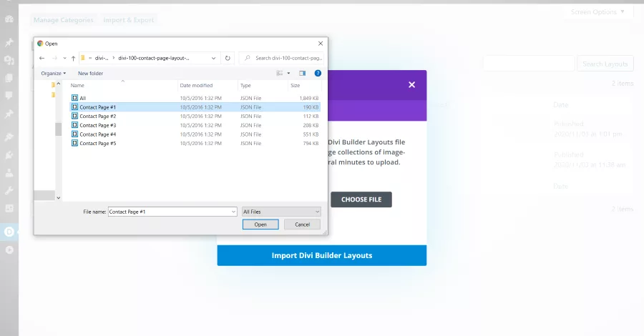Toggle the preview pane icon
This screenshot has height=336, width=644.
[302, 73]
